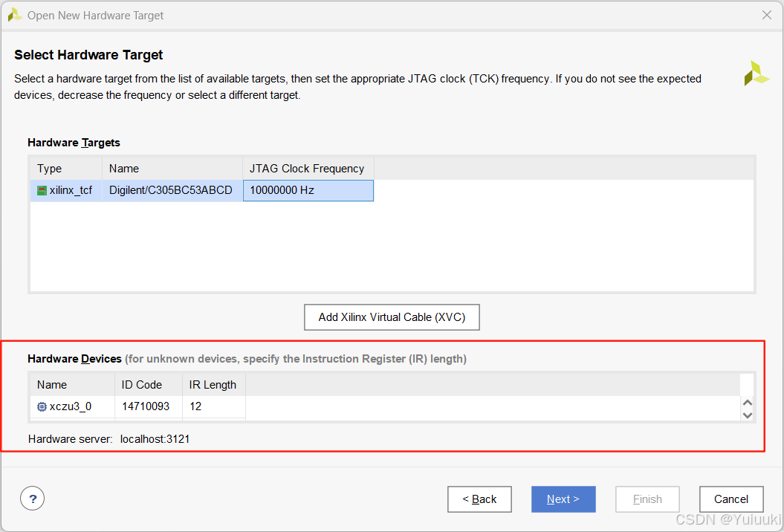Cancel the Open New Hardware Target wizard
This screenshot has height=532, width=784.
point(731,499)
